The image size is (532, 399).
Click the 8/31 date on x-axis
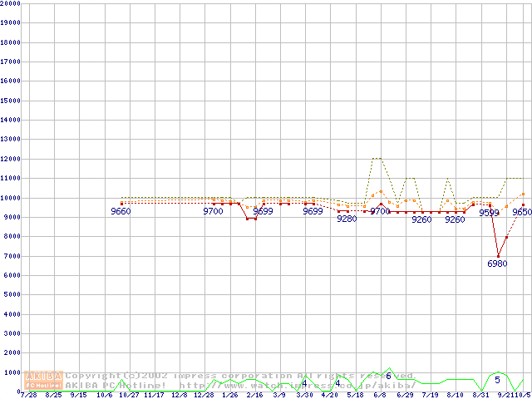[480, 396]
